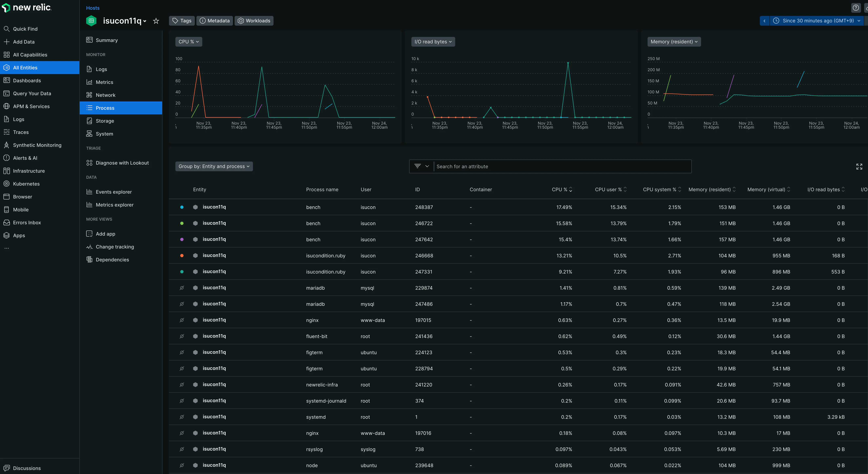Click the 10 k peak in I/O read bytes chart
The image size is (868, 474).
tap(568, 63)
